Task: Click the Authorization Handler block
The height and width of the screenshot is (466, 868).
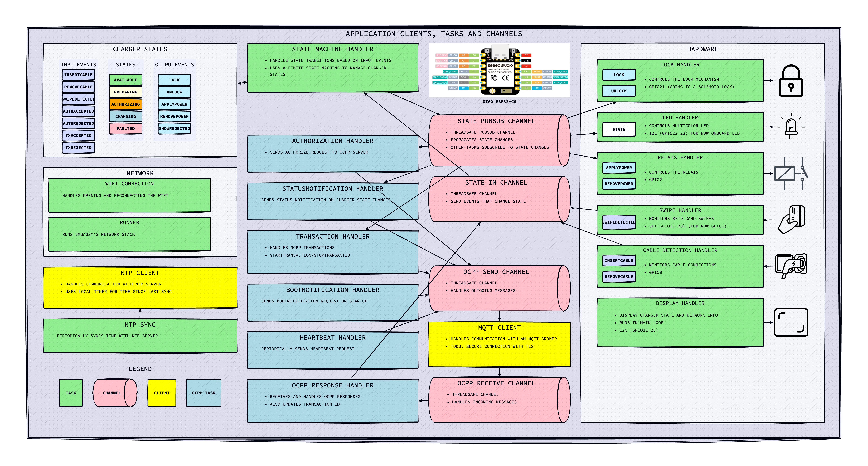Action: coord(333,154)
